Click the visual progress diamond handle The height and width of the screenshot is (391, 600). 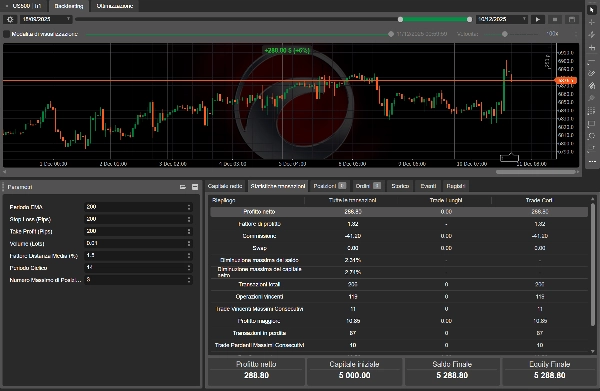click(x=391, y=34)
